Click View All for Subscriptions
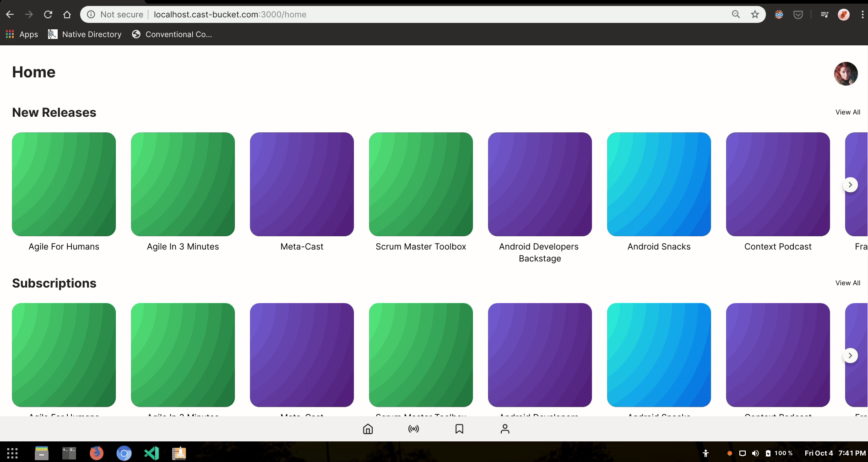 click(x=848, y=283)
